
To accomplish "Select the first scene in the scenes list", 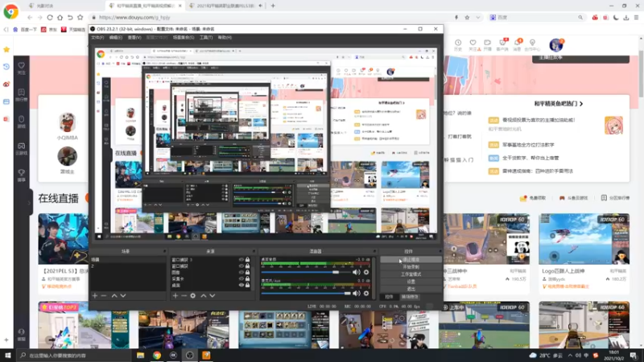I will coord(128,260).
